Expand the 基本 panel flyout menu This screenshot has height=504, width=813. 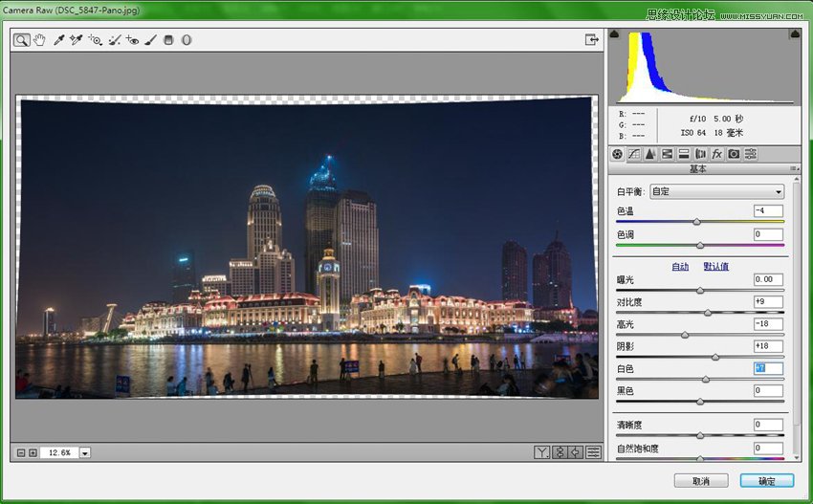click(795, 169)
